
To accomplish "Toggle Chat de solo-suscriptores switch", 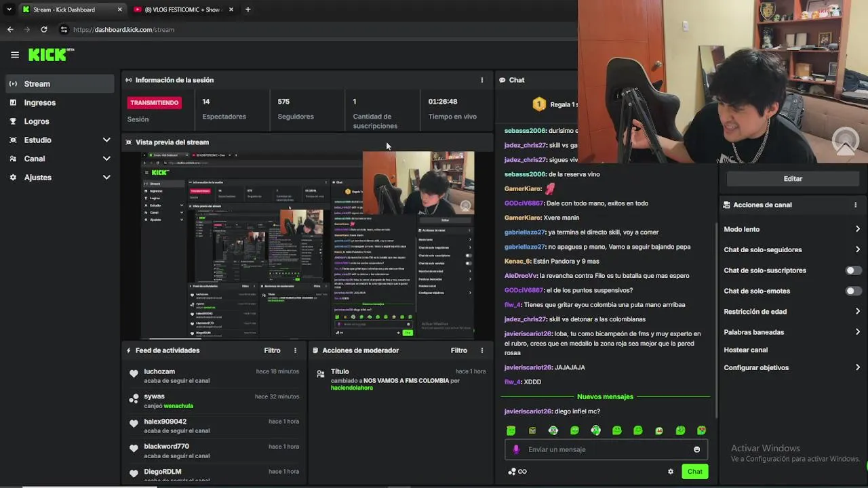I will pyautogui.click(x=853, y=270).
